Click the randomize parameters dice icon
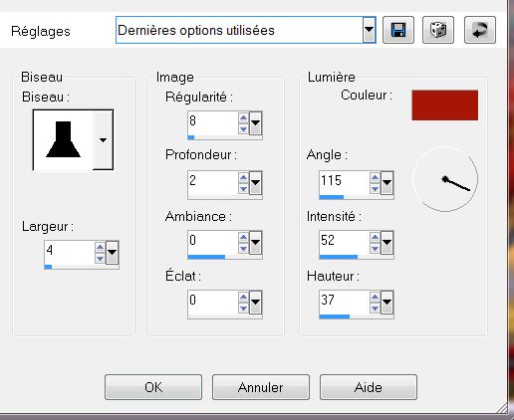This screenshot has width=514, height=420. click(x=438, y=30)
